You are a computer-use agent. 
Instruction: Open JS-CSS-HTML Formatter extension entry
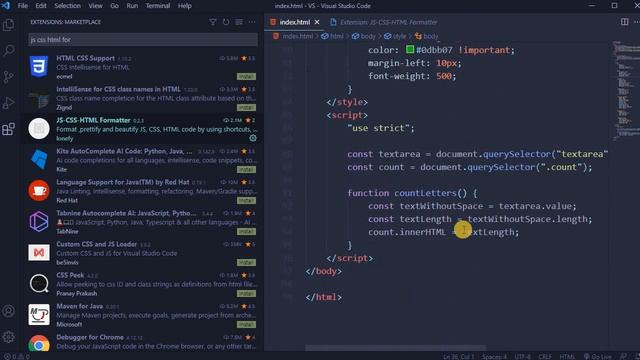coord(143,129)
